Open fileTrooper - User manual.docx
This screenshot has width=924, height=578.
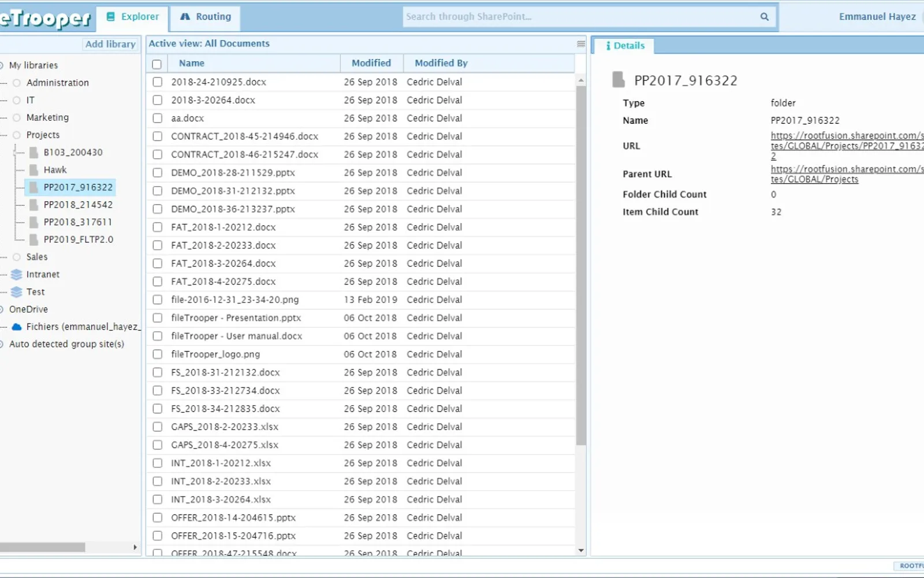tap(237, 336)
